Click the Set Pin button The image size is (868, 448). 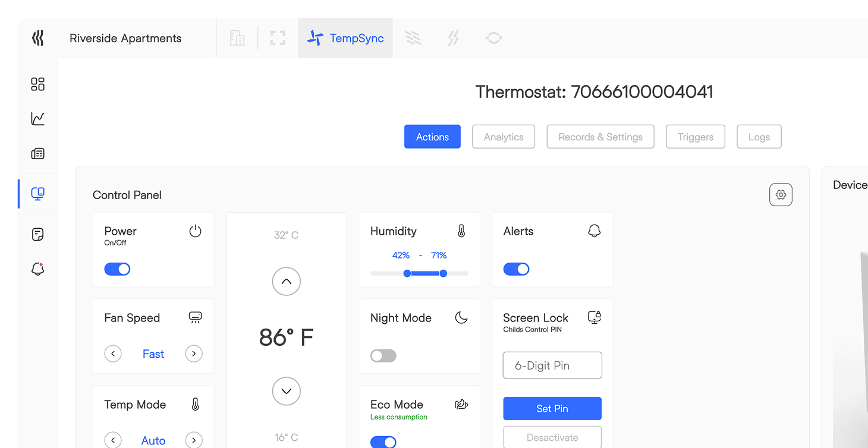point(552,409)
